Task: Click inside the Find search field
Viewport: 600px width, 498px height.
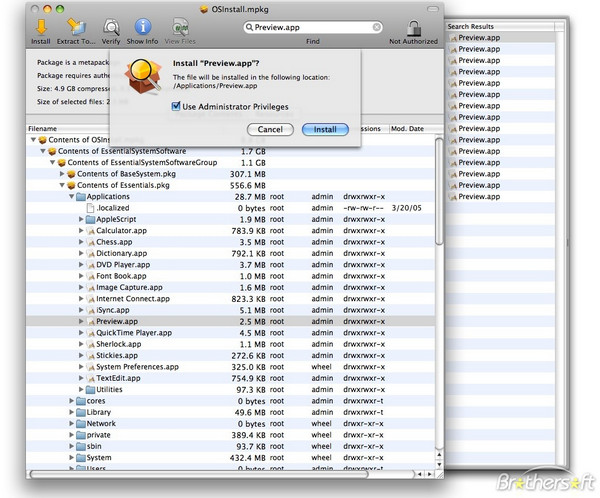Action: coord(313,27)
